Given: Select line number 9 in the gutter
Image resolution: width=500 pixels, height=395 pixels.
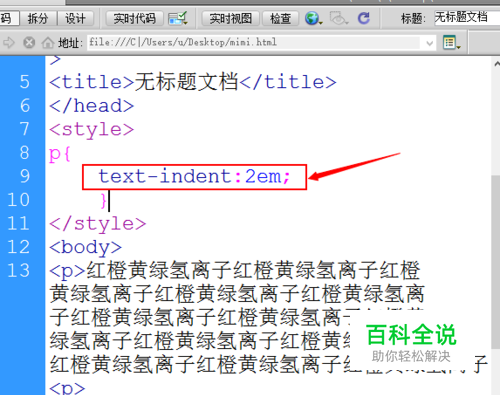Looking at the screenshot, I should point(25,176).
